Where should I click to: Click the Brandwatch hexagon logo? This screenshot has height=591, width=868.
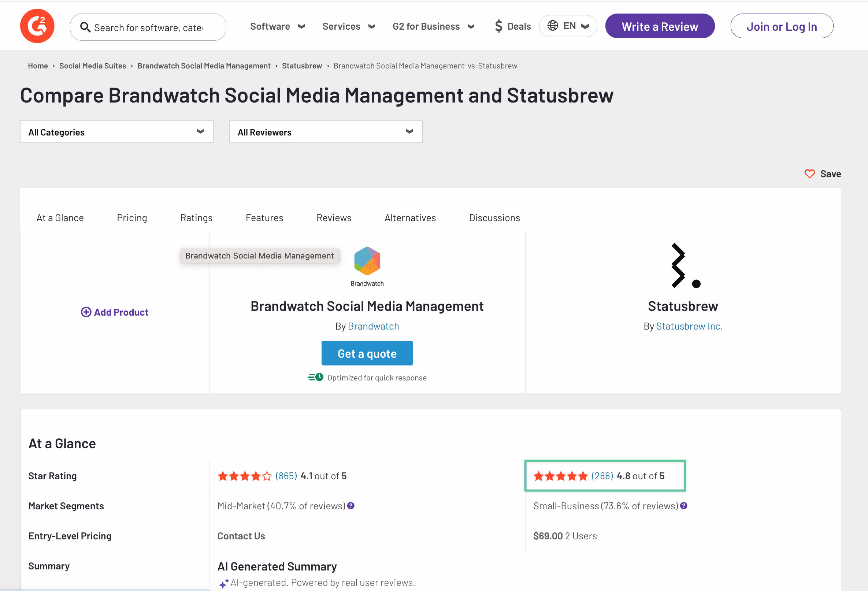pos(367,261)
